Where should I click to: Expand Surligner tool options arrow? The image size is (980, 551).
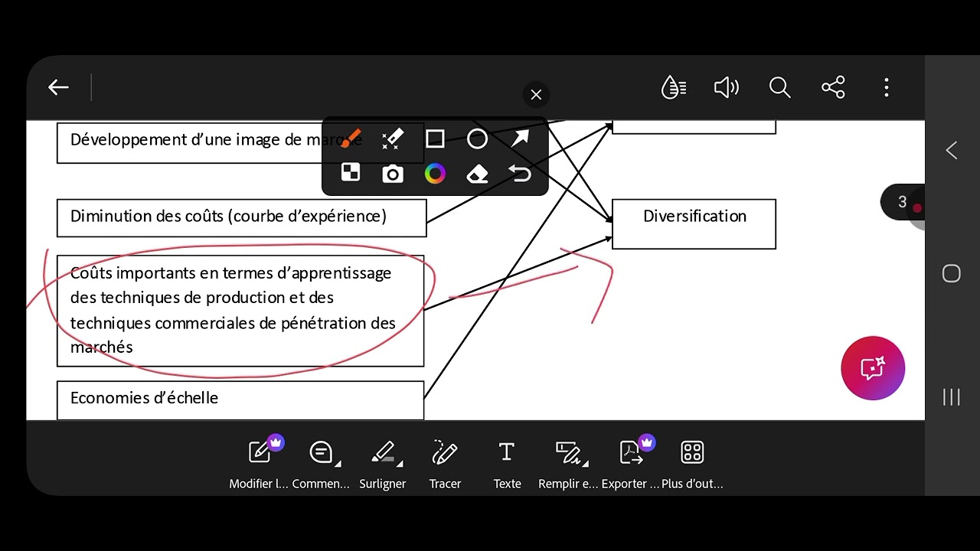tap(400, 463)
